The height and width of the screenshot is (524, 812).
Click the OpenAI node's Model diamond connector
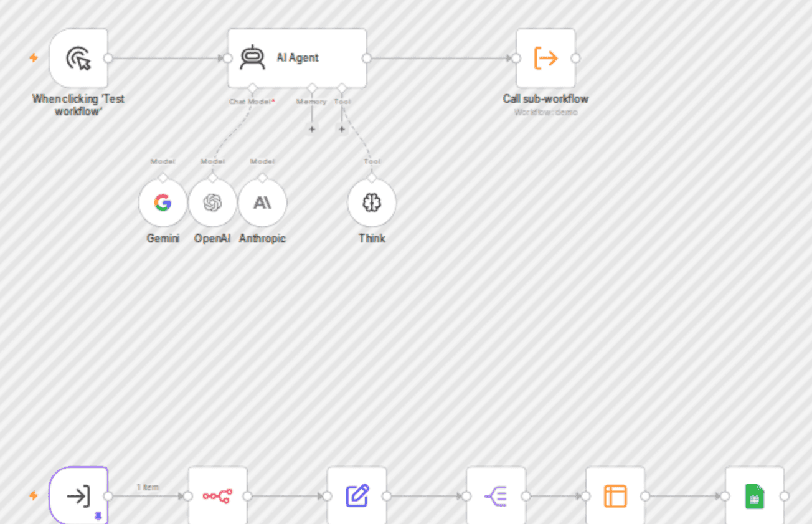(x=212, y=178)
